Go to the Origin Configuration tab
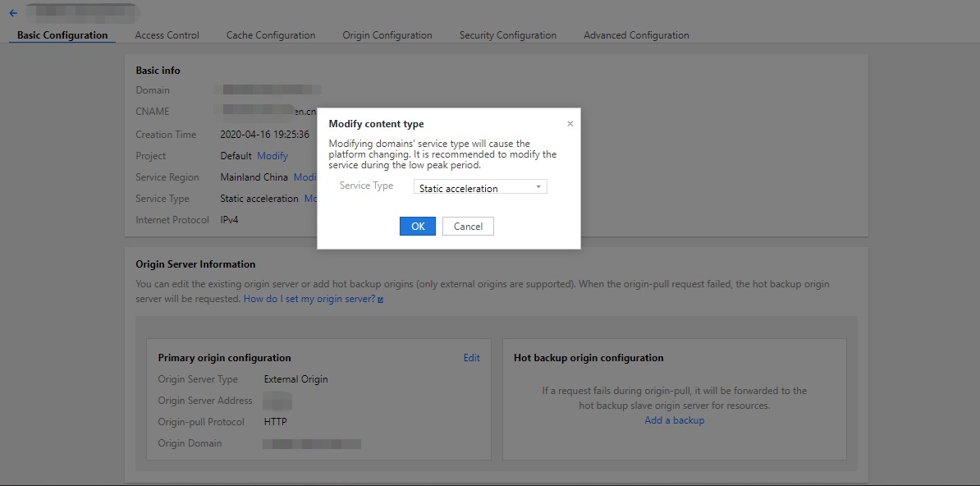This screenshot has width=980, height=486. [x=387, y=35]
